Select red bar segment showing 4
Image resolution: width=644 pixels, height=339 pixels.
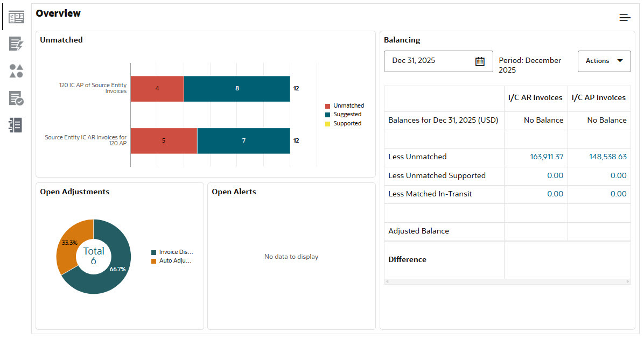[157, 89]
